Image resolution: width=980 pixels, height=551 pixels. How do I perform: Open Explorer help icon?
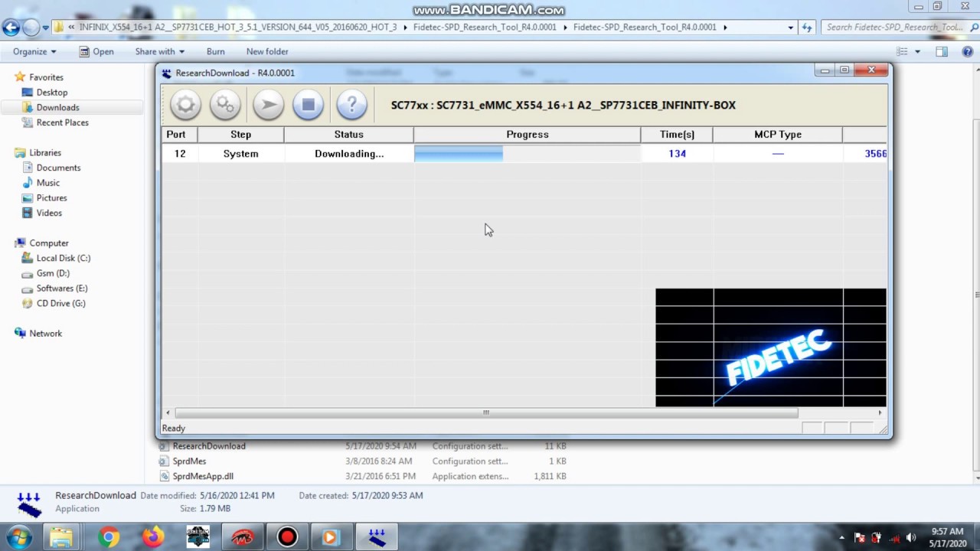point(966,51)
